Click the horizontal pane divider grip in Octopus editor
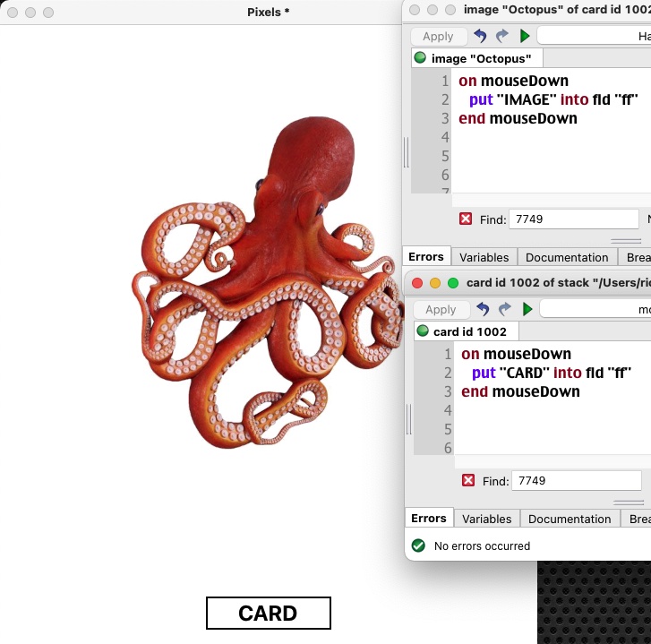 pos(626,241)
